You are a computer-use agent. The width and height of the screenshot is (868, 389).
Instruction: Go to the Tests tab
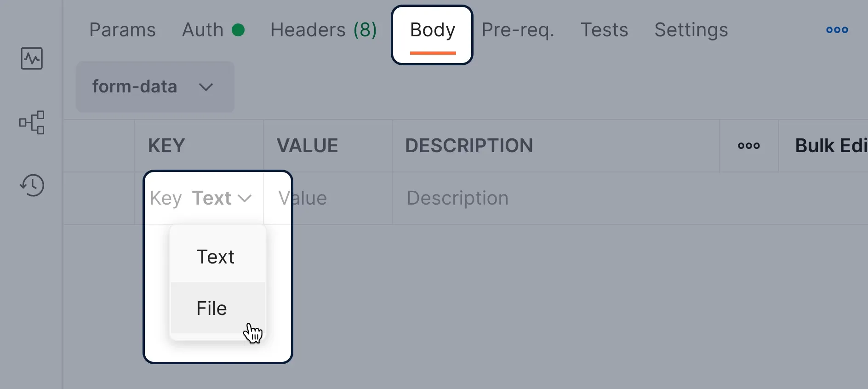coord(604,30)
